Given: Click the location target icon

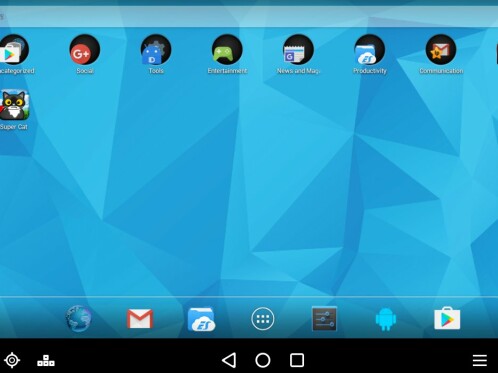Looking at the screenshot, I should [x=12, y=360].
